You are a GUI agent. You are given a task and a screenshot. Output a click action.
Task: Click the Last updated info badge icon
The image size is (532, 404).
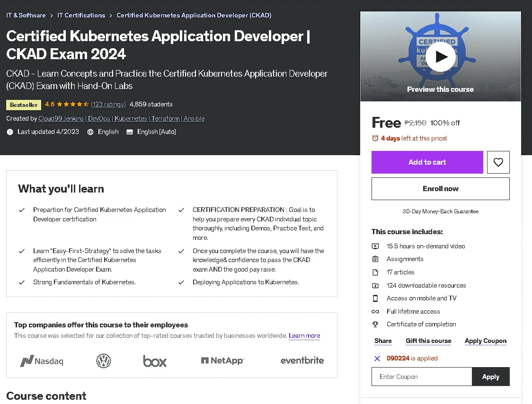pos(10,132)
